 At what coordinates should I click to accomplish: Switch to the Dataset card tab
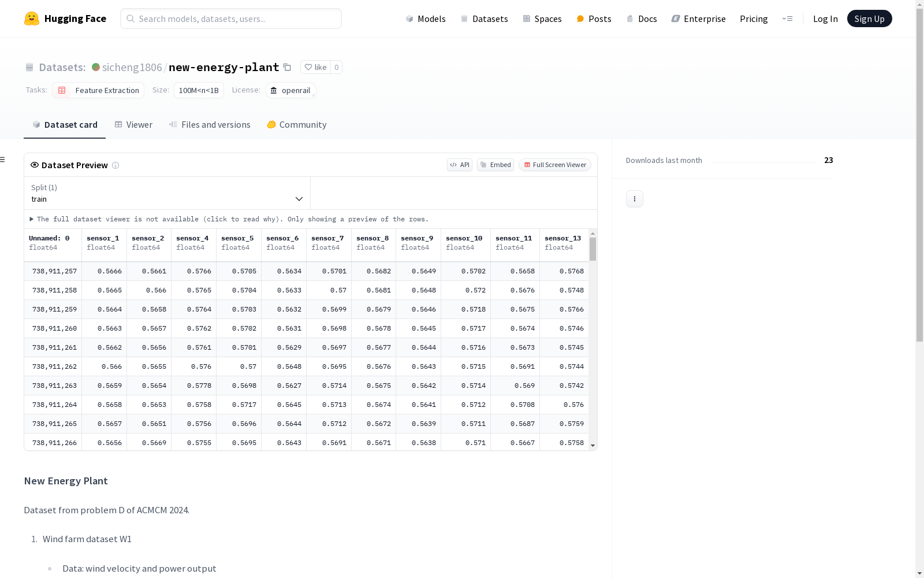(65, 125)
